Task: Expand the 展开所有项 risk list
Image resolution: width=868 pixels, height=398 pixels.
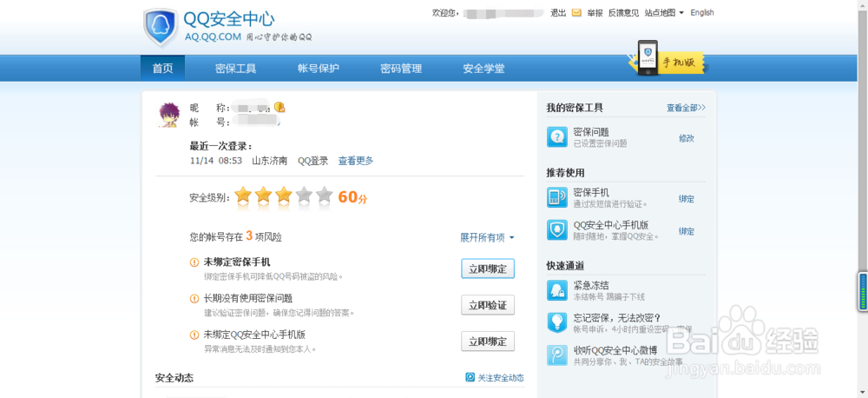Action: click(x=487, y=238)
